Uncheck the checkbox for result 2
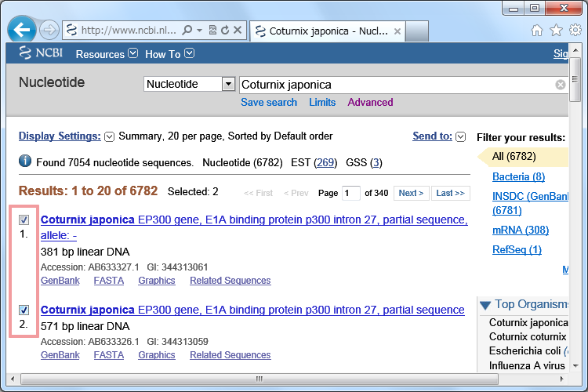The width and height of the screenshot is (588, 392). point(24,310)
